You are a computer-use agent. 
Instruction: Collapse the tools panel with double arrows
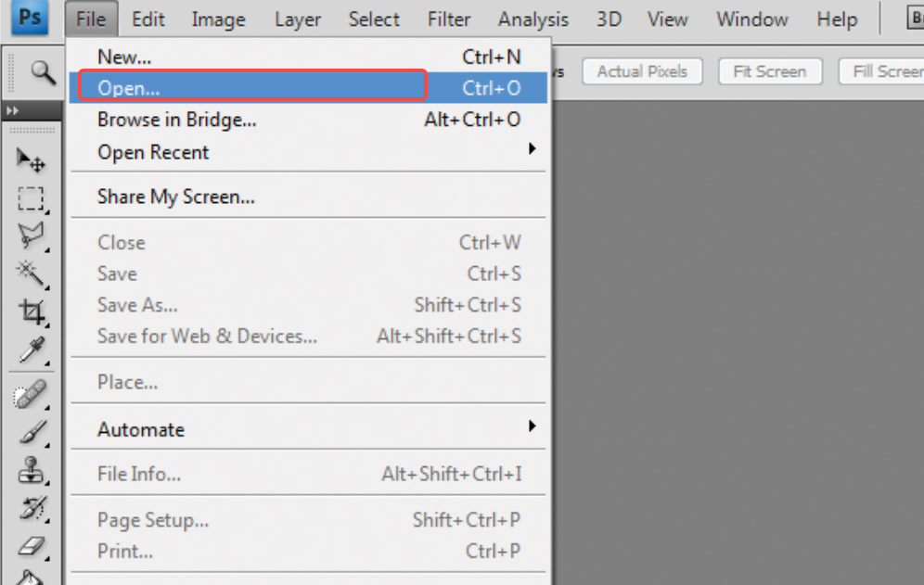[x=11, y=110]
